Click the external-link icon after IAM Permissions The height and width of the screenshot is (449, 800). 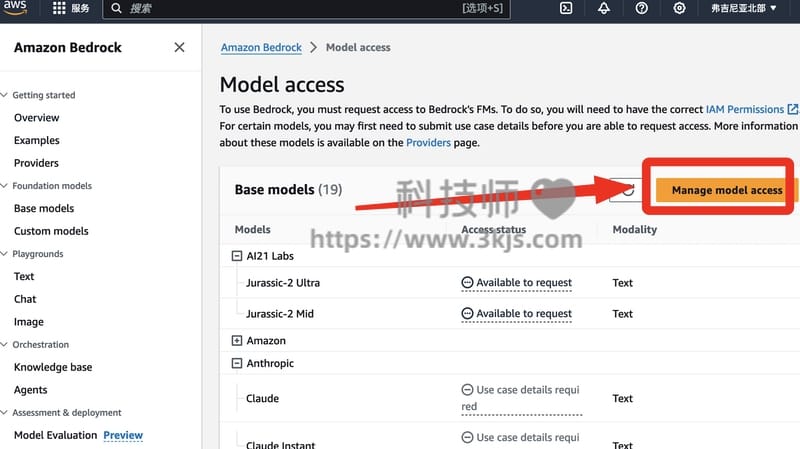792,109
